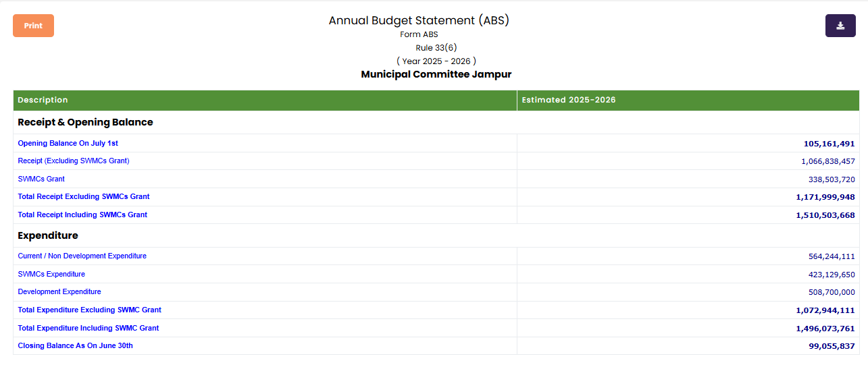Click the SWMCs Expenditure link
The height and width of the screenshot is (367, 868).
pos(51,274)
